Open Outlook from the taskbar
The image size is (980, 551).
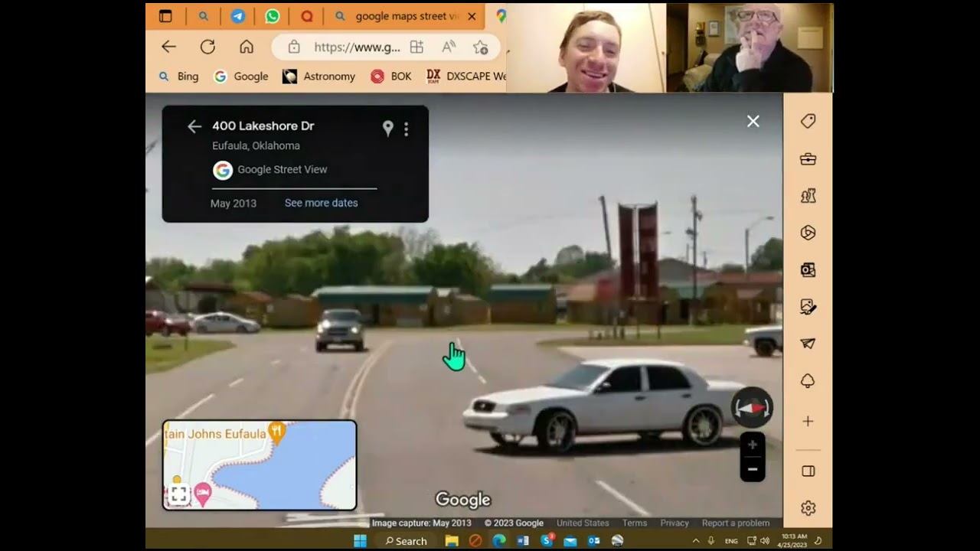pos(594,541)
